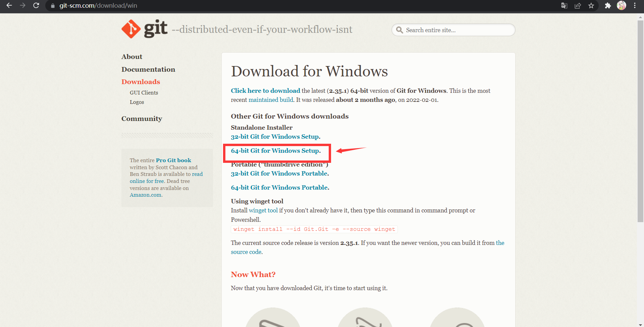This screenshot has height=327, width=644.
Task: Click the scrollbar down arrow
Action: pyautogui.click(x=640, y=325)
